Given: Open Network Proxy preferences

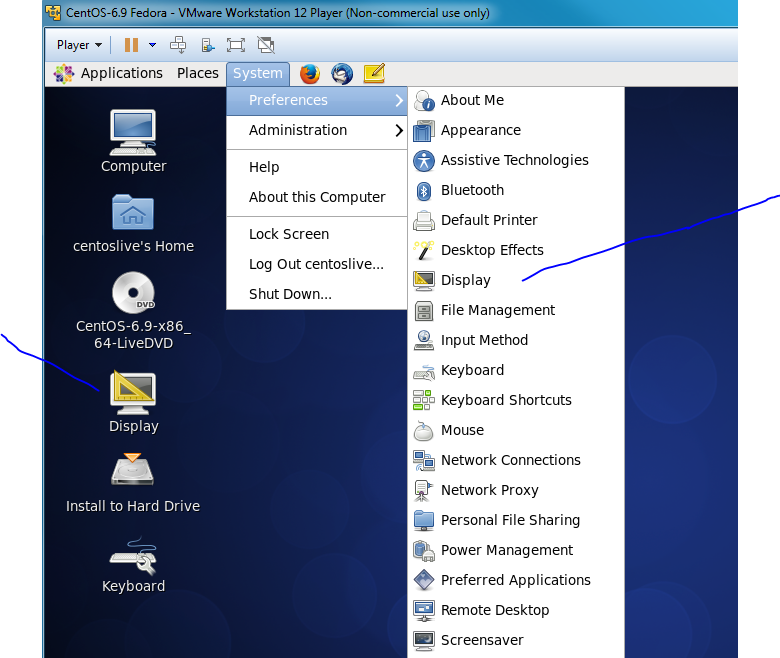Looking at the screenshot, I should coord(516,490).
